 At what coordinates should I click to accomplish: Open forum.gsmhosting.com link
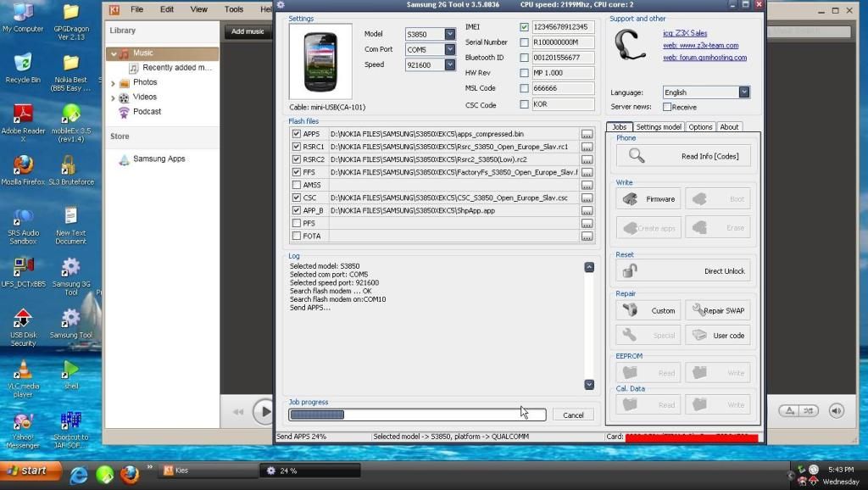click(704, 58)
